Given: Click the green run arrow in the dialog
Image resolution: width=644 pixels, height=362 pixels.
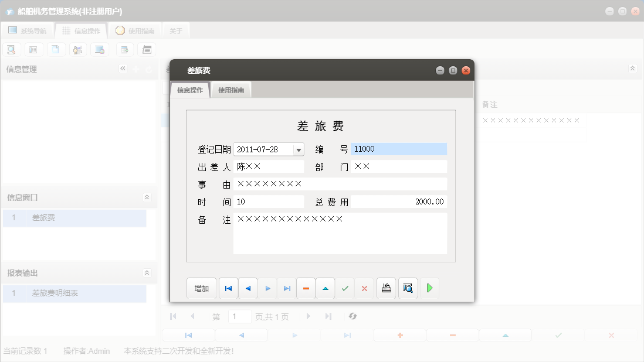Looking at the screenshot, I should [429, 288].
